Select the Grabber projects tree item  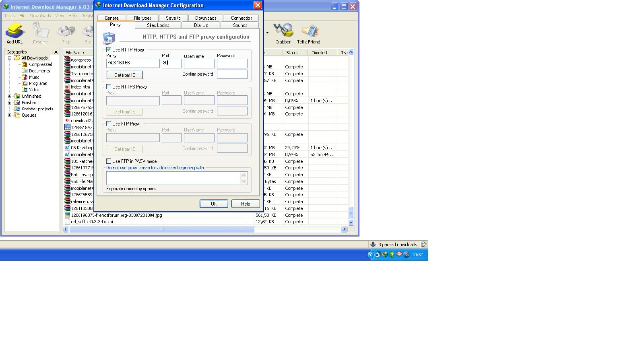pos(37,109)
